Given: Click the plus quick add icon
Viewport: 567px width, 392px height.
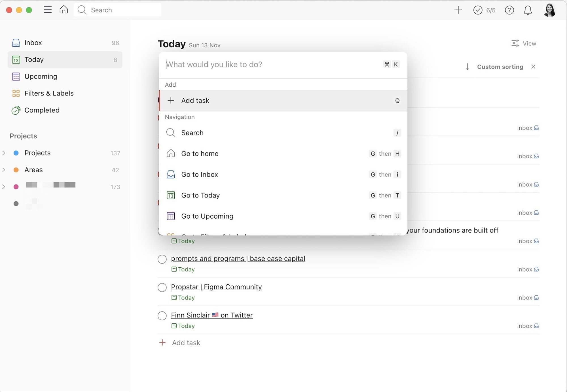Looking at the screenshot, I should coord(458,10).
